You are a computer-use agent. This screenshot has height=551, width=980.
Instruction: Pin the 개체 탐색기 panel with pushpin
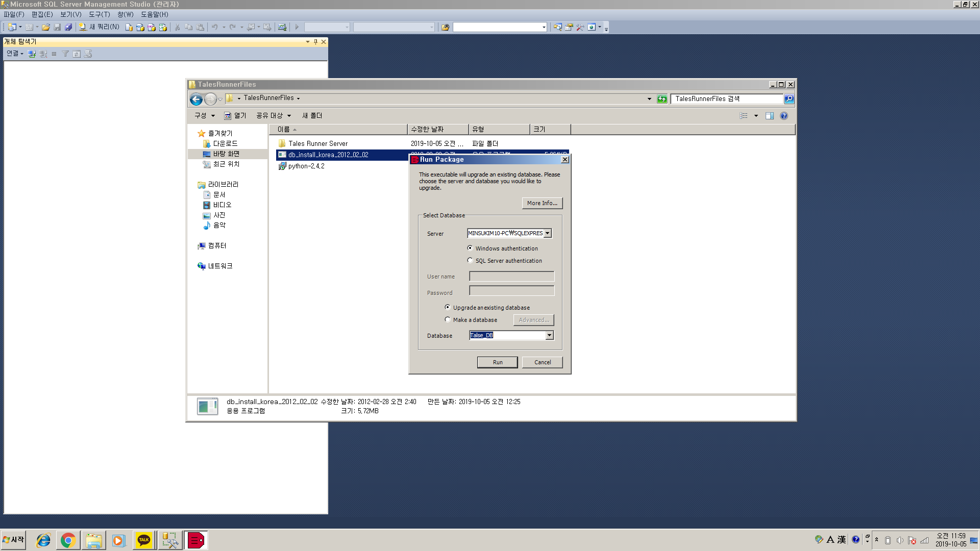(315, 42)
